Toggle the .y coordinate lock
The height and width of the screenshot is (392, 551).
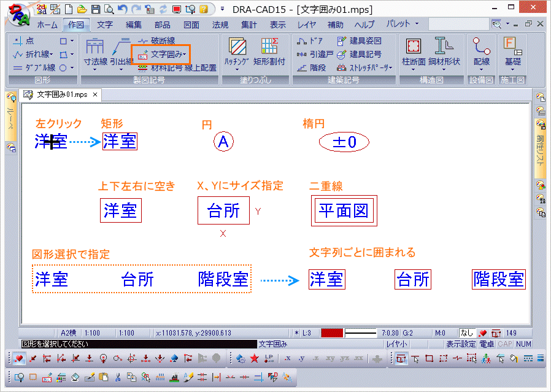coord(301,358)
